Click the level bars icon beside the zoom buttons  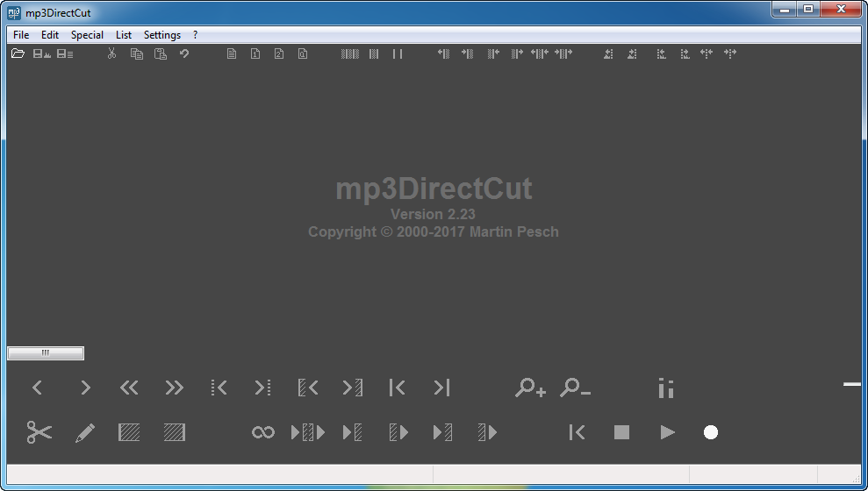click(x=666, y=388)
